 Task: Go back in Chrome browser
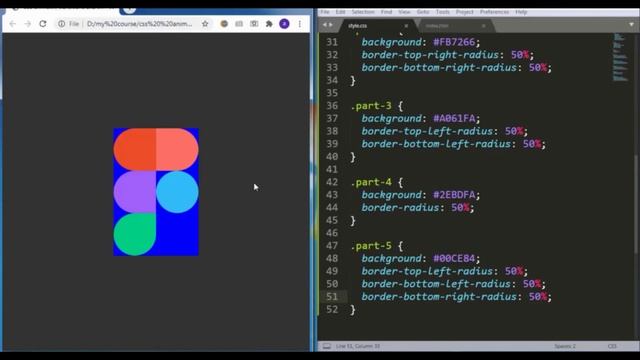point(13,24)
